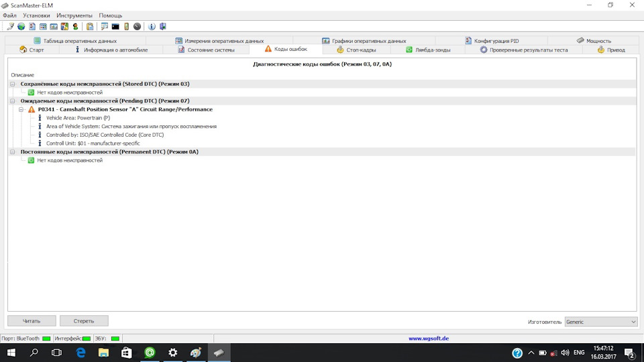Click the connect plug icon in toolbar
Viewport: 644px width, 362px height.
(x=10, y=26)
